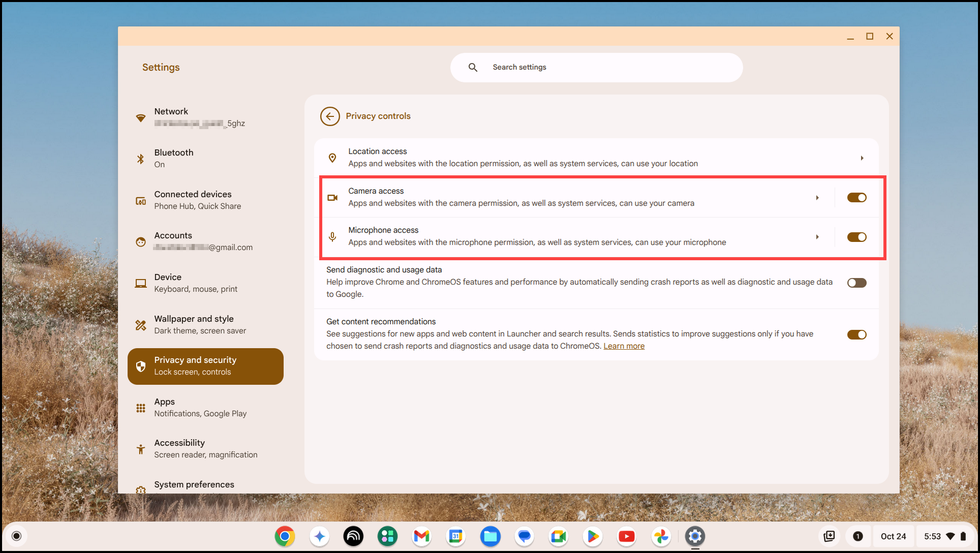The image size is (980, 553).
Task: Turn off Microphone access toggle
Action: tap(856, 237)
